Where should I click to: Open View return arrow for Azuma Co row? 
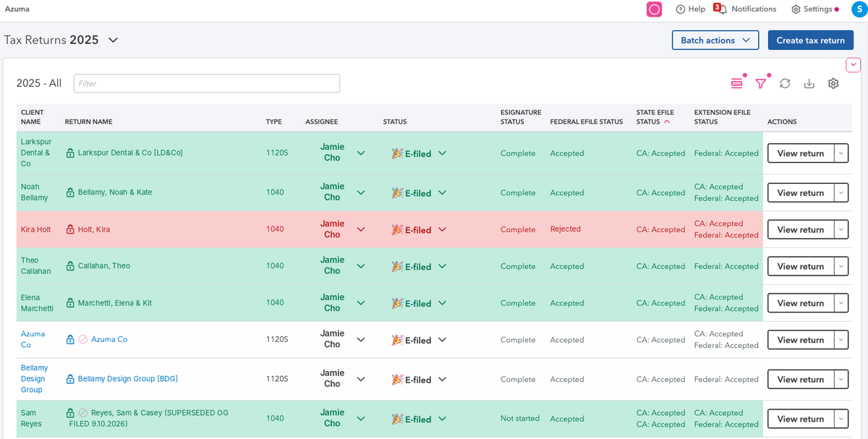click(x=841, y=340)
